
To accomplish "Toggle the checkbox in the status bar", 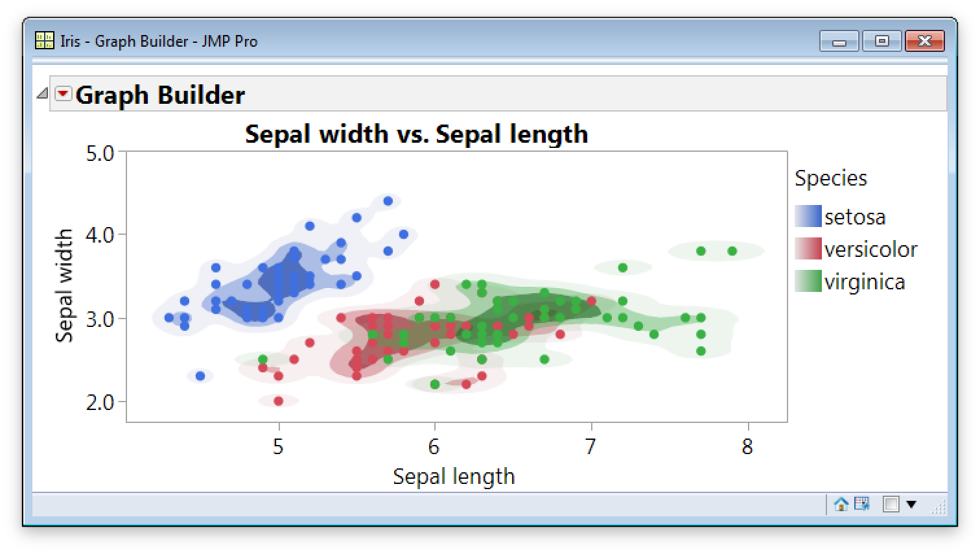I will pyautogui.click(x=891, y=504).
